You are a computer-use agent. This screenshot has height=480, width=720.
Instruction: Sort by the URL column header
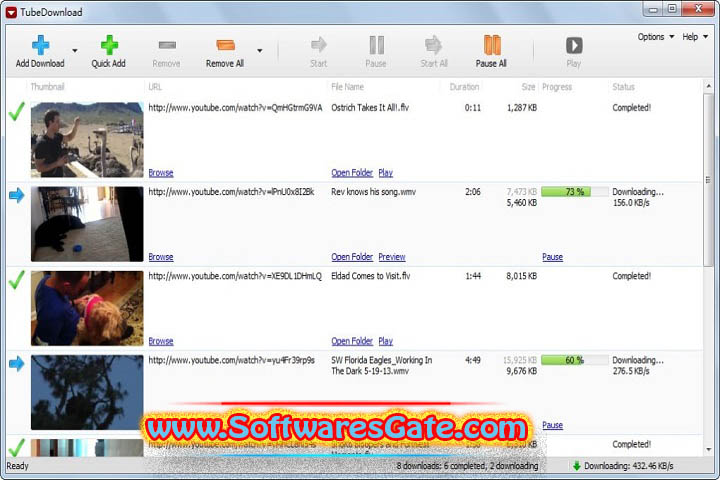coord(155,87)
